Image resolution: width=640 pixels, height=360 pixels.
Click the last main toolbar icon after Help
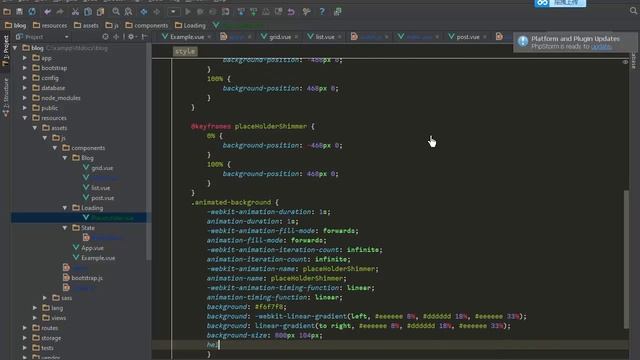click(338, 12)
